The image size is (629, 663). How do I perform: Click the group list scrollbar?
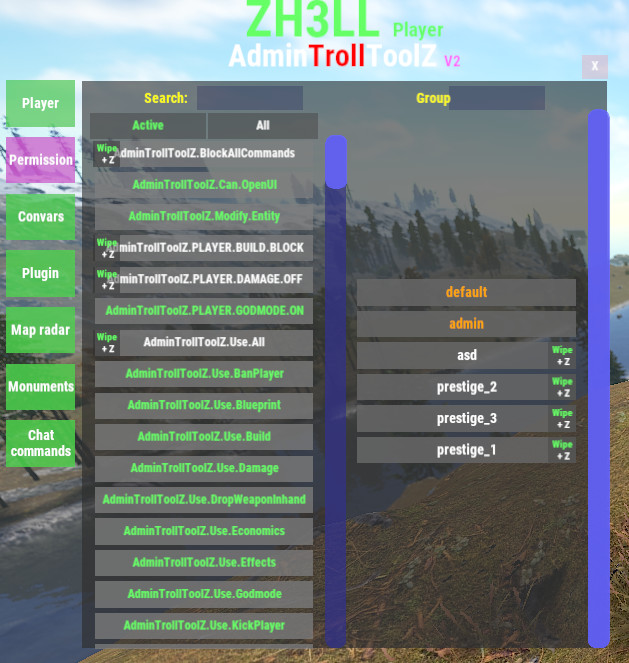tap(599, 378)
